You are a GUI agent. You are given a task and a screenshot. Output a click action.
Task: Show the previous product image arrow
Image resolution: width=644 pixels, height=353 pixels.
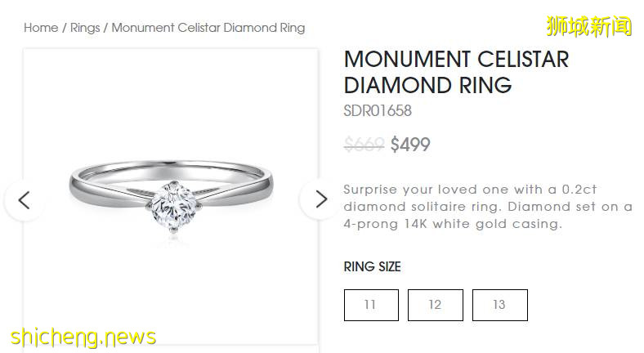pos(24,199)
